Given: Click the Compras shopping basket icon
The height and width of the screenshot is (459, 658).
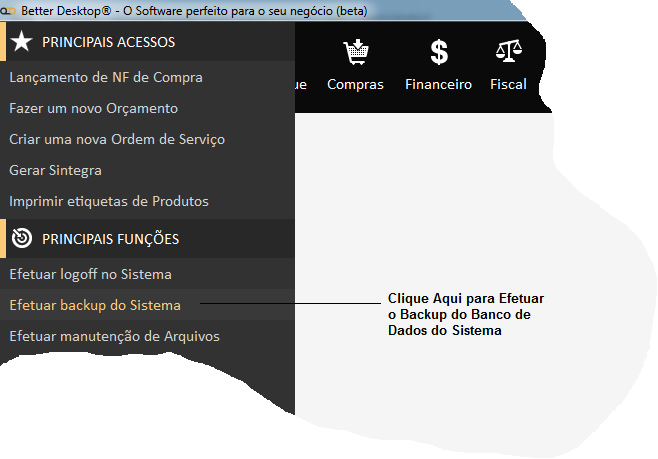Looking at the screenshot, I should point(355,52).
